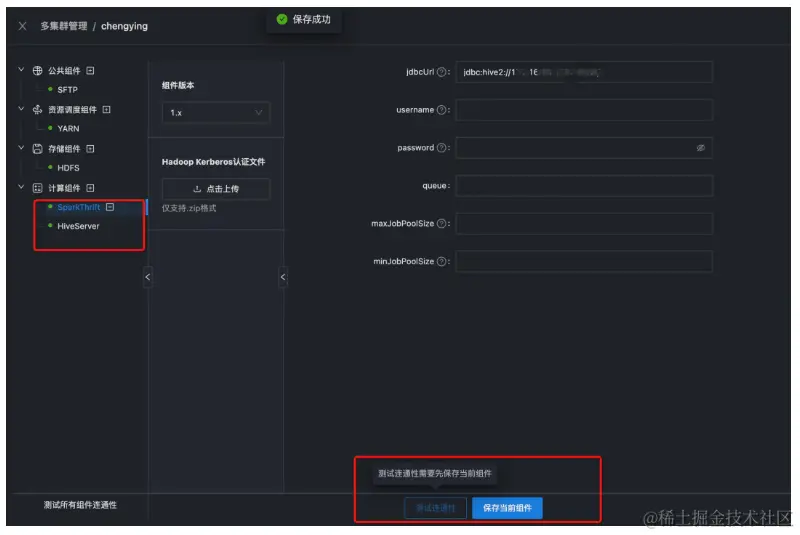The width and height of the screenshot is (800, 535).
Task: Click the 多集群管理 breadcrumb link
Action: click(64, 26)
